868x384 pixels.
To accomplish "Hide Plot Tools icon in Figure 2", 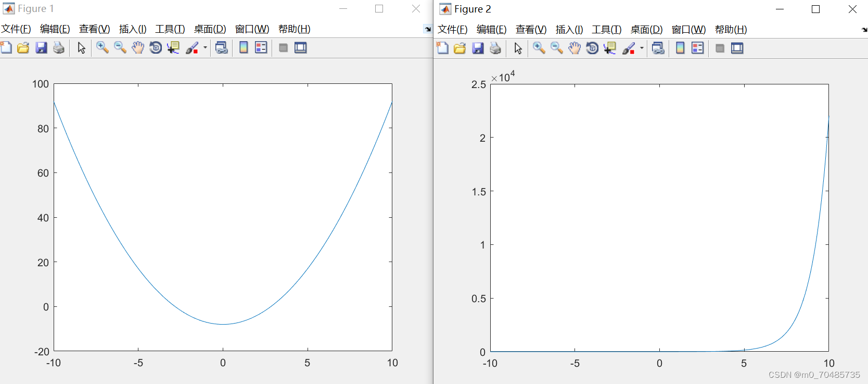I will (x=720, y=48).
